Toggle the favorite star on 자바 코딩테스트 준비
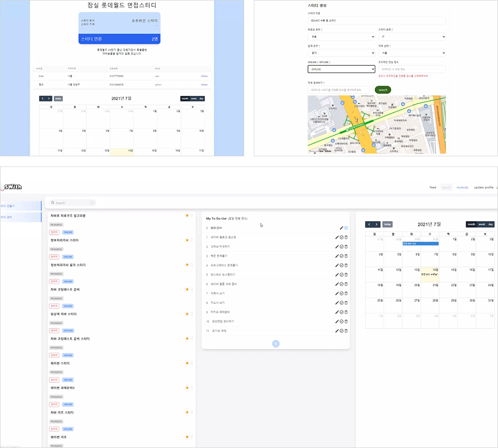 tap(187, 289)
